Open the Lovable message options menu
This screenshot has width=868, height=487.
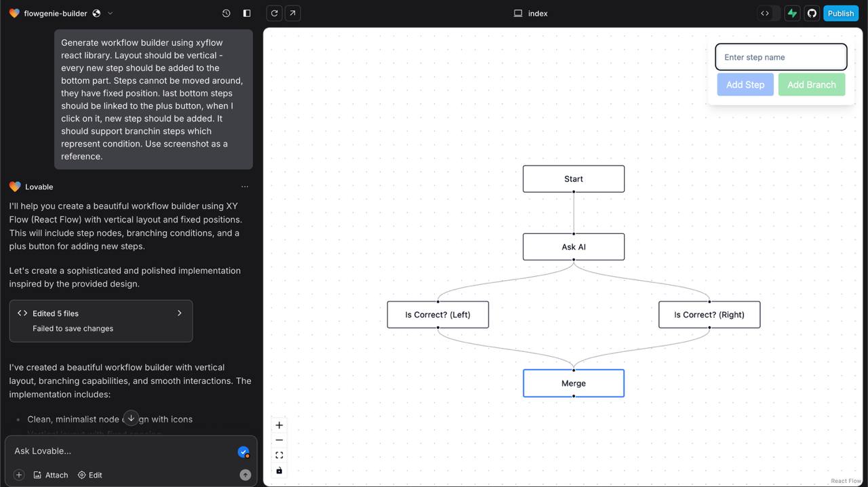click(x=245, y=187)
